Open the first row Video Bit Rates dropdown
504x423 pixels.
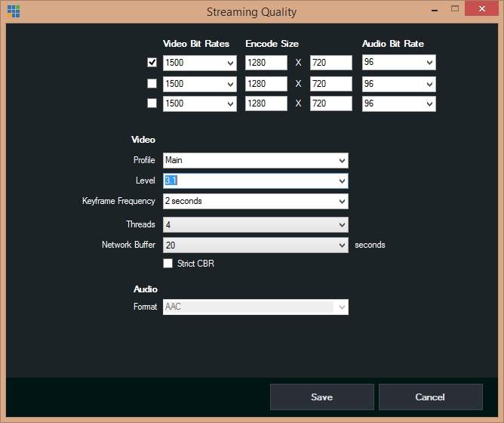(199, 63)
